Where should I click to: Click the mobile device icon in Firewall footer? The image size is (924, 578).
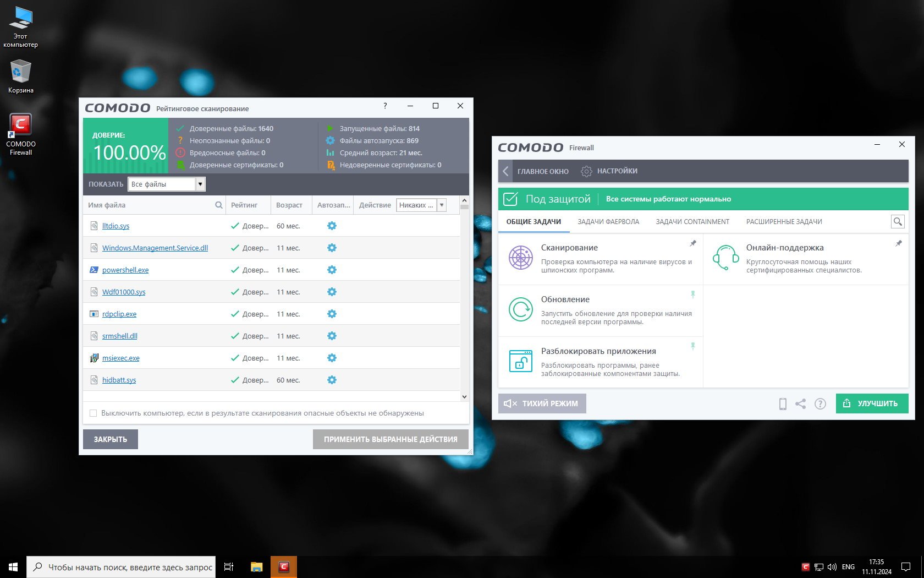(x=783, y=404)
